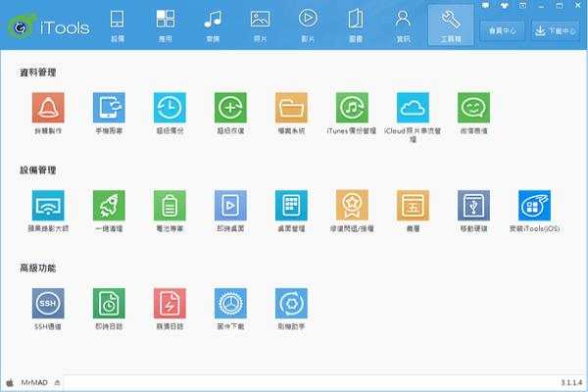Switch to the photos tab with picture icon
Screen dimensions: 588x392
point(261,25)
